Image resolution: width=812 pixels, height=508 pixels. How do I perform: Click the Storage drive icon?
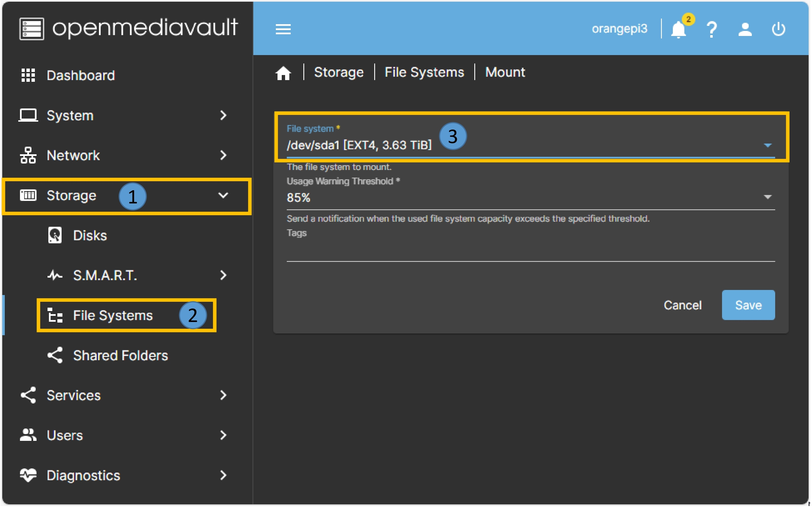(x=28, y=195)
